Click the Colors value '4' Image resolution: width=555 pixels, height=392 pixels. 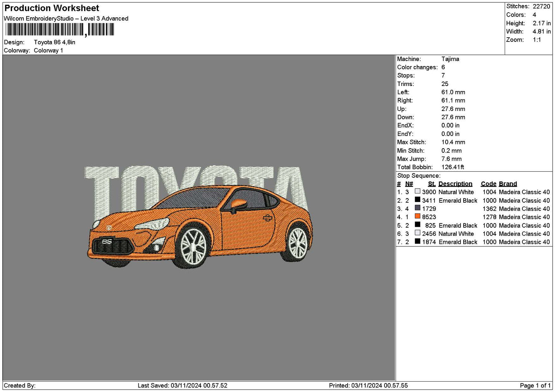point(534,15)
